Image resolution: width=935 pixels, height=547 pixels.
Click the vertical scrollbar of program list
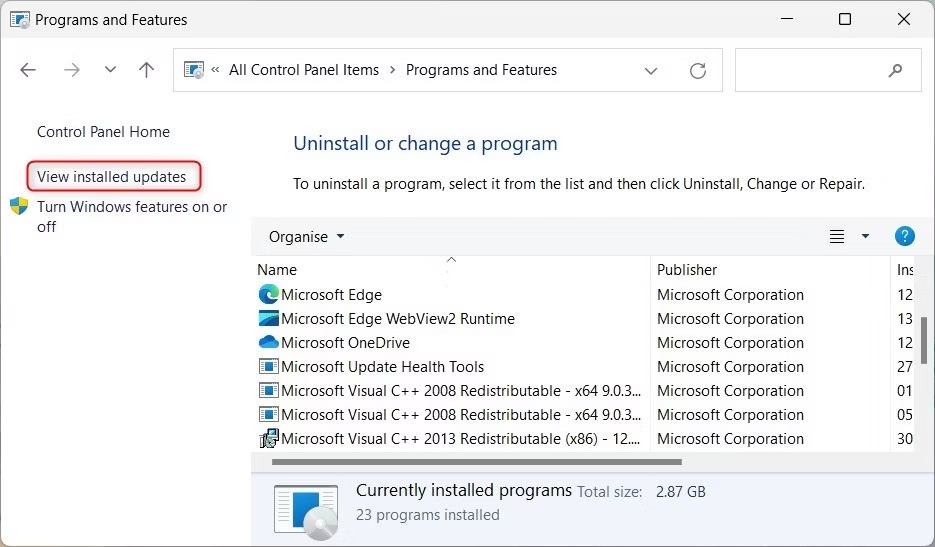point(924,339)
